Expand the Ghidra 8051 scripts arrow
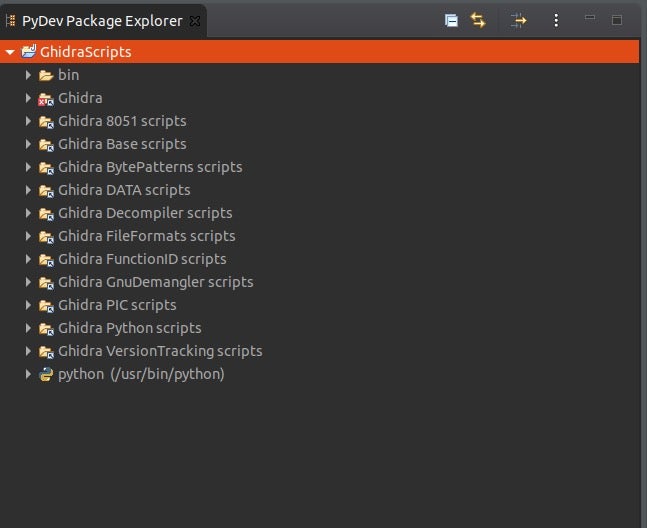Image resolution: width=647 pixels, height=528 pixels. pos(29,121)
